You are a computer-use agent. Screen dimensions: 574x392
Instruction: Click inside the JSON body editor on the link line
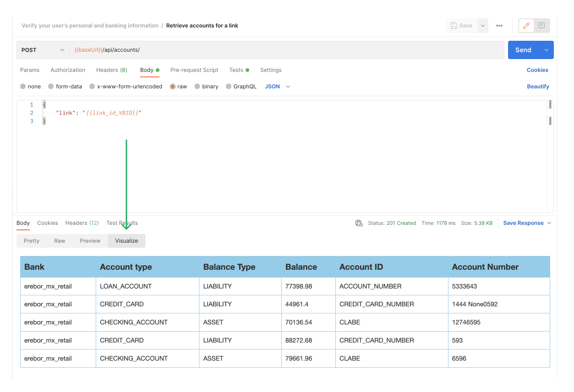tap(98, 113)
